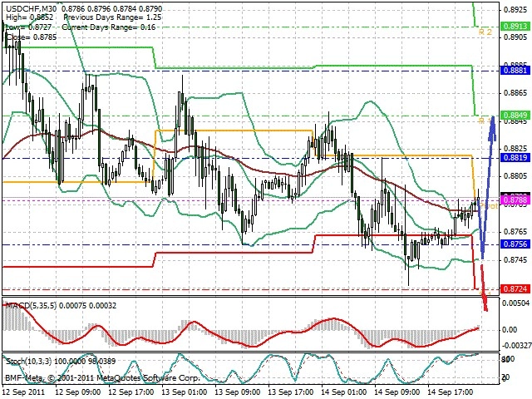This screenshot has width=532, height=399.
Task: Click the blue 0.8881 price label
Action: tap(515, 70)
